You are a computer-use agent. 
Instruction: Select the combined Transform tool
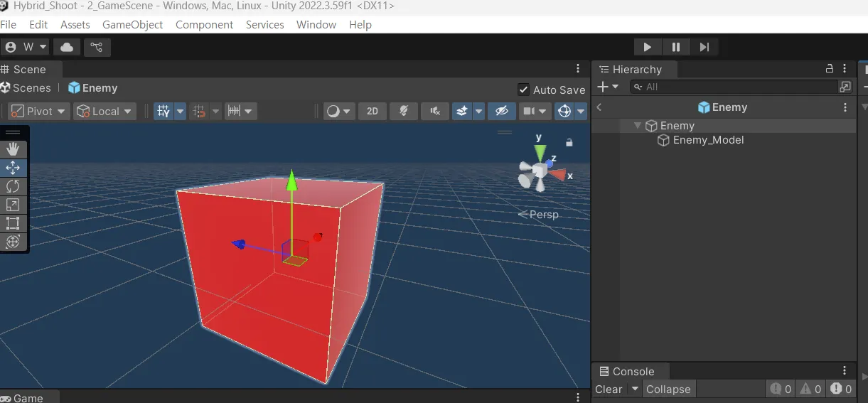13,242
